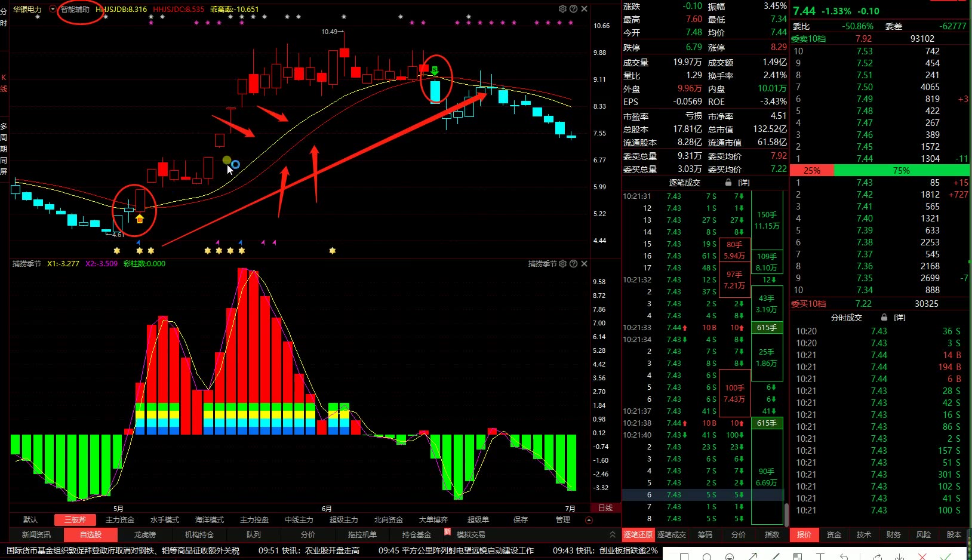This screenshot has width=972, height=560.
Task: Close the 捕捞季节 indicator panel
Action: [x=584, y=263]
